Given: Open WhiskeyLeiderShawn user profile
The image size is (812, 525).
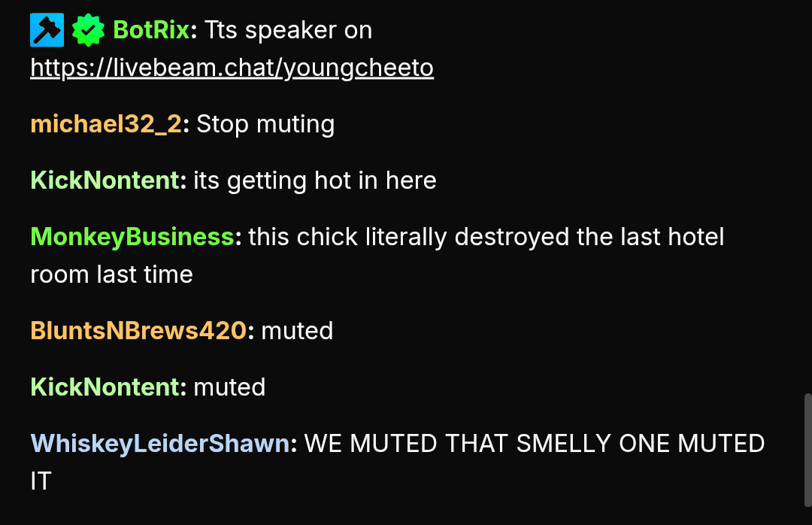Looking at the screenshot, I should click(159, 444).
